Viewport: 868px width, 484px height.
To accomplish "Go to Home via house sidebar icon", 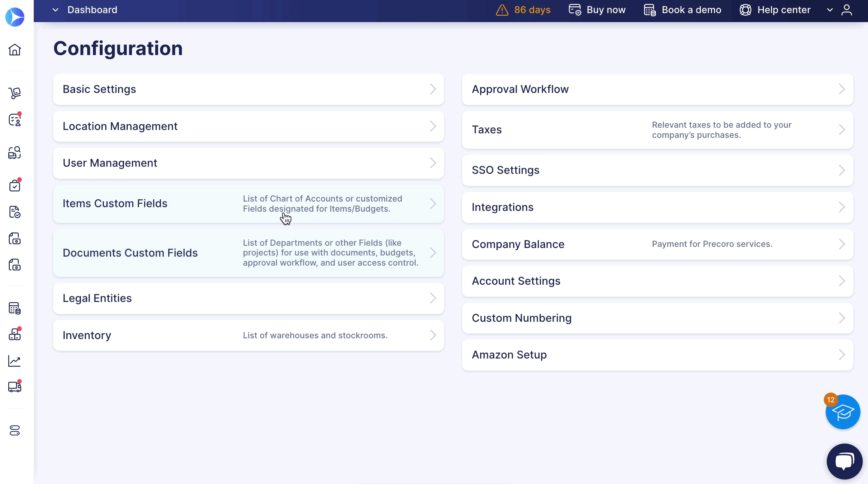I will tap(15, 49).
